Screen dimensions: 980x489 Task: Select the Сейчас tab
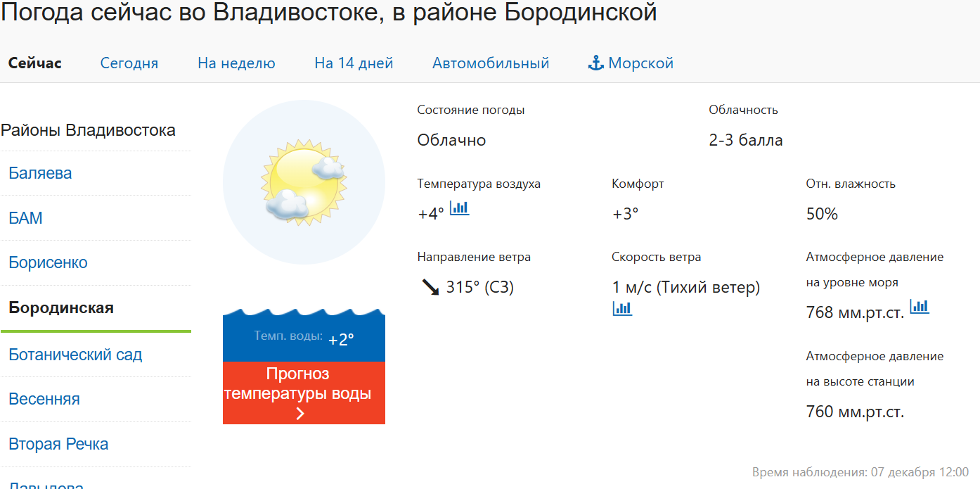click(35, 63)
